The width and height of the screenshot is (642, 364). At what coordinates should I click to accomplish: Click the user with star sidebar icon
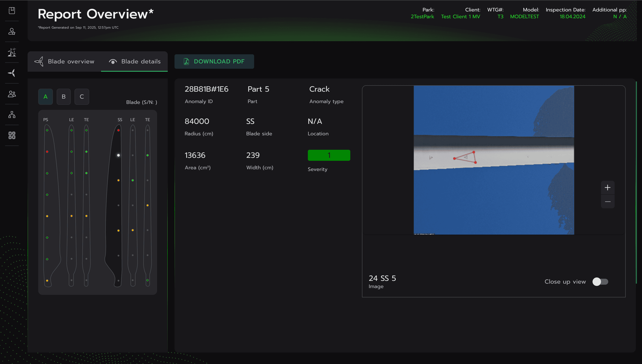click(x=12, y=31)
